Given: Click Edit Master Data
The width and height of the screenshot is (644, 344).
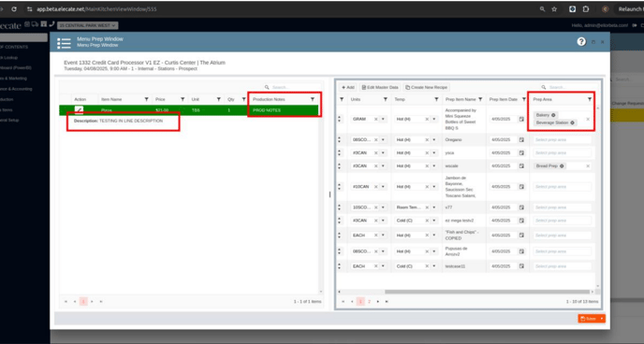Looking at the screenshot, I should (380, 87).
